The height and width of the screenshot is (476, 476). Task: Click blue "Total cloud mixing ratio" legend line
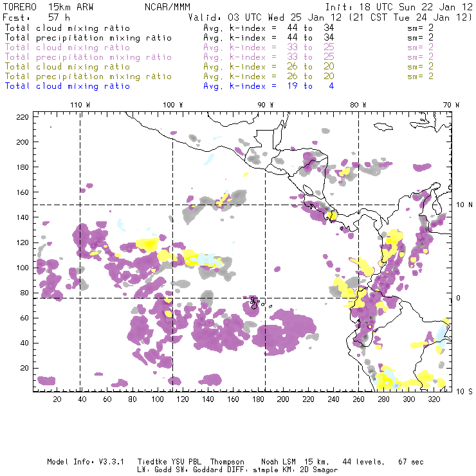[x=68, y=86]
